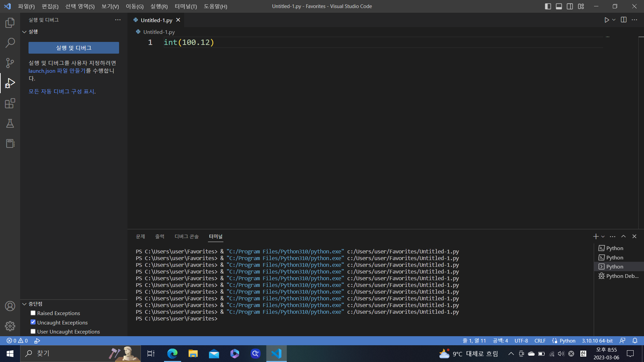Uncheck the Uncaught Exceptions breakpoint

(x=33, y=322)
